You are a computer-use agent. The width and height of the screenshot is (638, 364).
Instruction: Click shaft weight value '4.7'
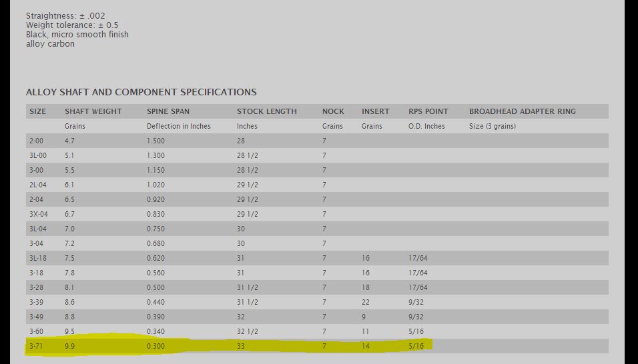click(x=69, y=141)
